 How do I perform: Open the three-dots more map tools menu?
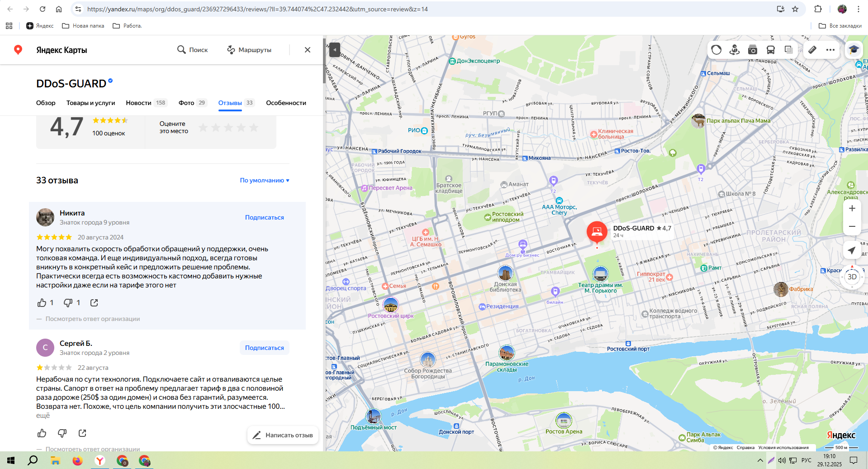click(x=830, y=50)
